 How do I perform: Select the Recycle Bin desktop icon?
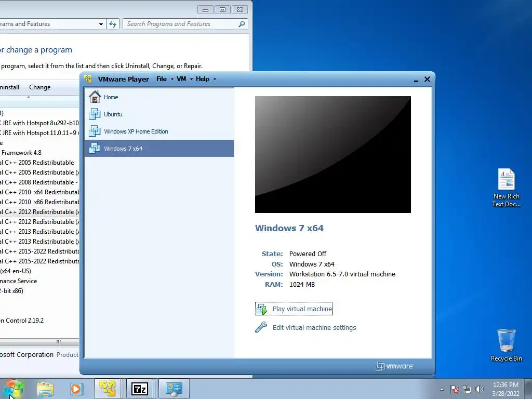pyautogui.click(x=506, y=345)
